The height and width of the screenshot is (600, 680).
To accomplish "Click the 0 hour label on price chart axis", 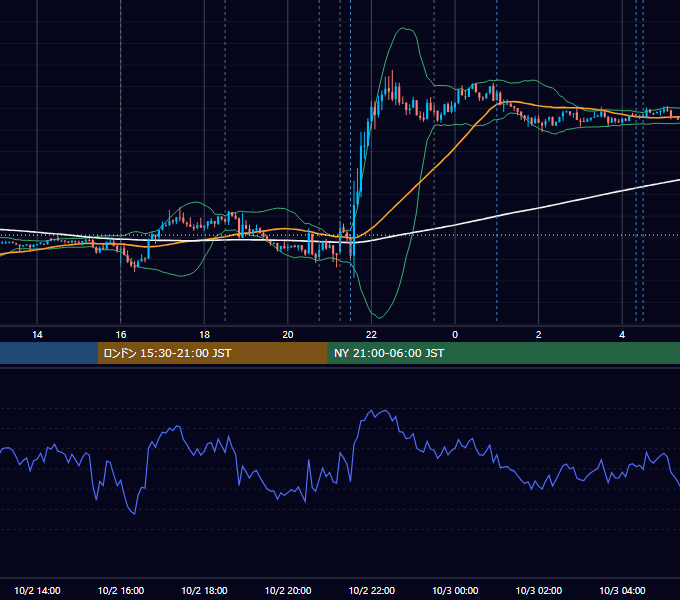I will point(455,335).
